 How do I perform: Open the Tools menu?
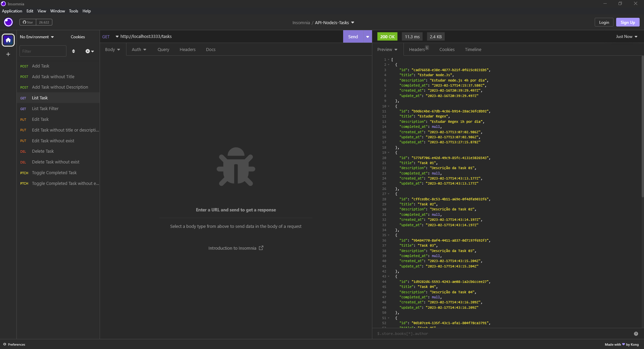click(x=73, y=11)
